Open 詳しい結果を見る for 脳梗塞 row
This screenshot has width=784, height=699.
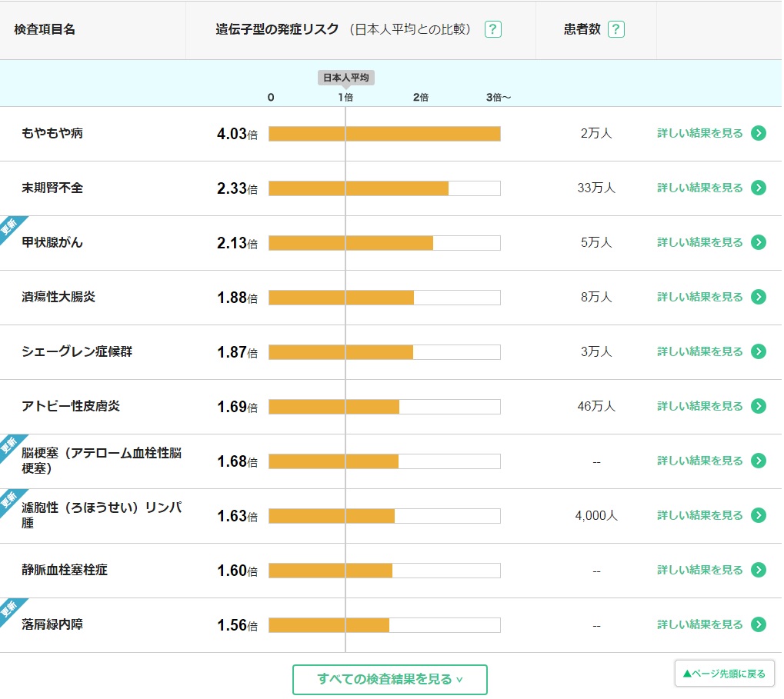pos(701,461)
